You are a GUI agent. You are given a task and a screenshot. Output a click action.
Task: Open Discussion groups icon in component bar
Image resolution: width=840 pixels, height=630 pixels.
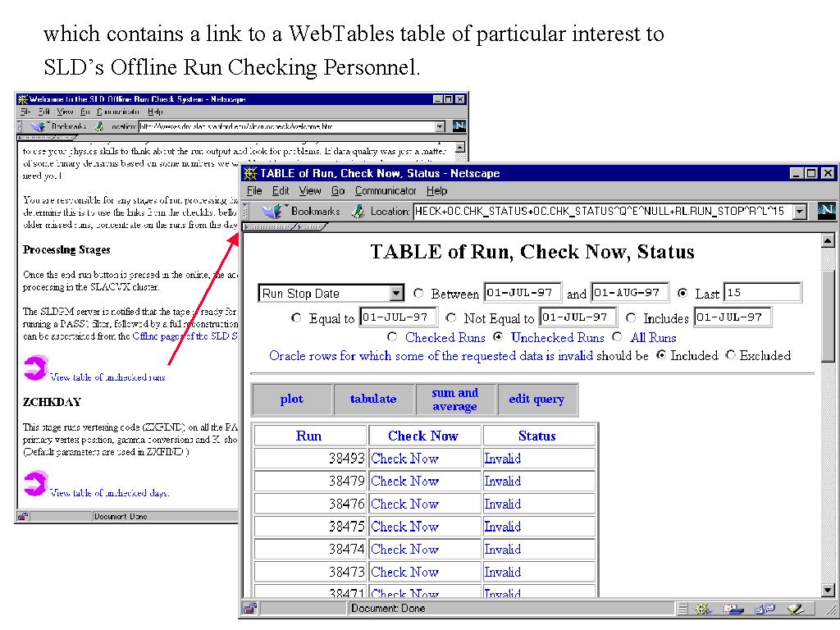click(765, 609)
